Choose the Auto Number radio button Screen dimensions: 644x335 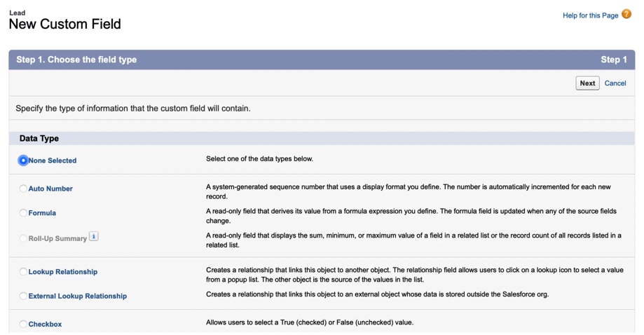(x=23, y=189)
